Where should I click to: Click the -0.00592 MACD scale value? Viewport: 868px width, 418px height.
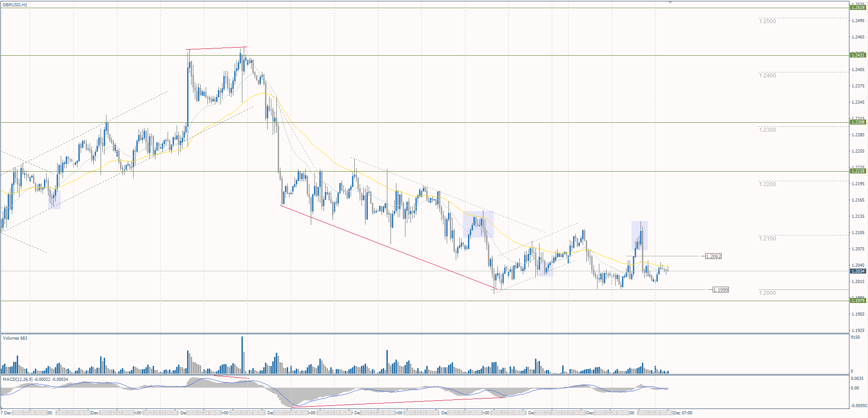click(x=858, y=406)
